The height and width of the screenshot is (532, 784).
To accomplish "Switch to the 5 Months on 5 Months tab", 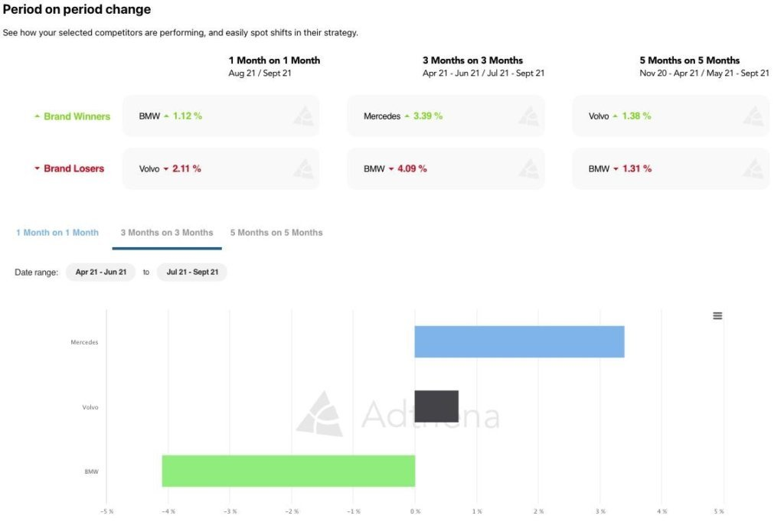I will pos(276,232).
